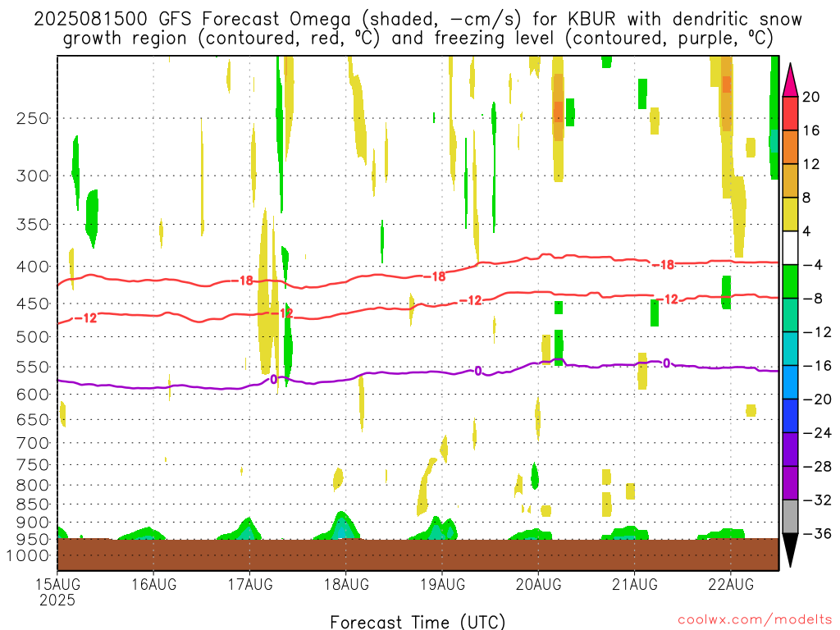This screenshot has height=630, width=840.
Task: Click the 700 pressure level label
Action: pos(33,443)
